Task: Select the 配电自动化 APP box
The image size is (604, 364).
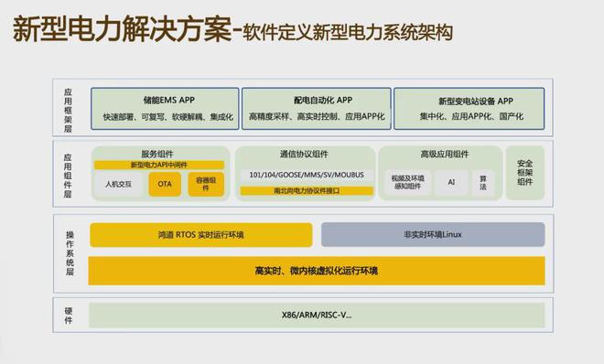Action: [x=317, y=109]
